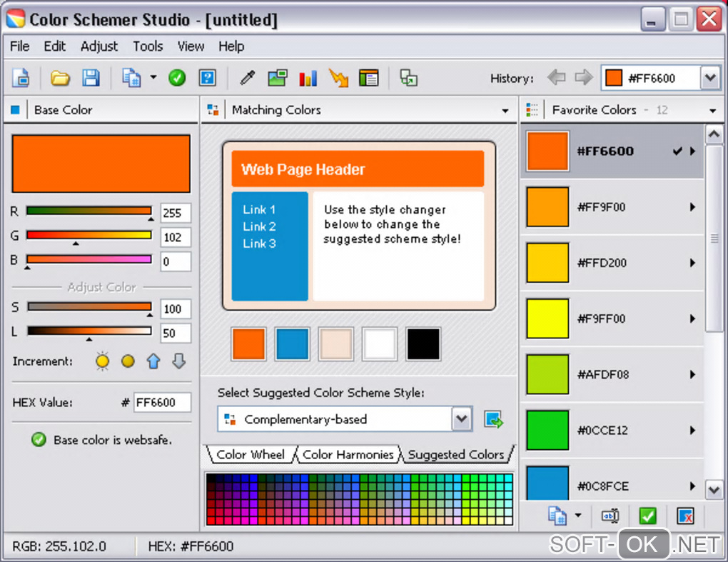Expand arrow for favorite #0CCE12
Screen dimensions: 728x562
[693, 430]
